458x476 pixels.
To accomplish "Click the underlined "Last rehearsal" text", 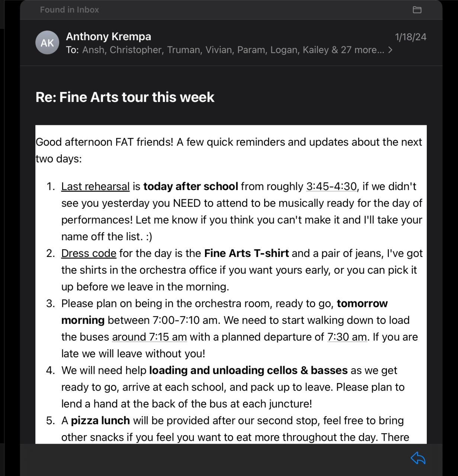I will click(95, 186).
